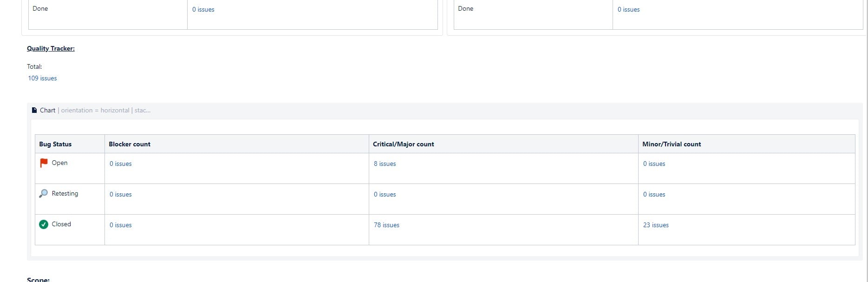This screenshot has height=282, width=868.
Task: Select the Chart macro document icon
Action: 34,110
